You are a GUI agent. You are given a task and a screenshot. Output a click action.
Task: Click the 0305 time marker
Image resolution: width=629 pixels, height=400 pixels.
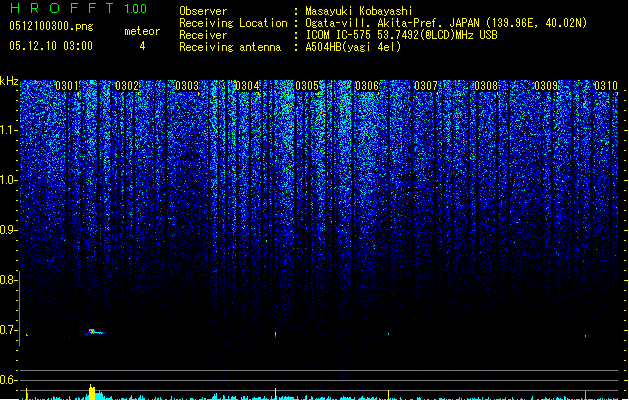click(x=307, y=86)
